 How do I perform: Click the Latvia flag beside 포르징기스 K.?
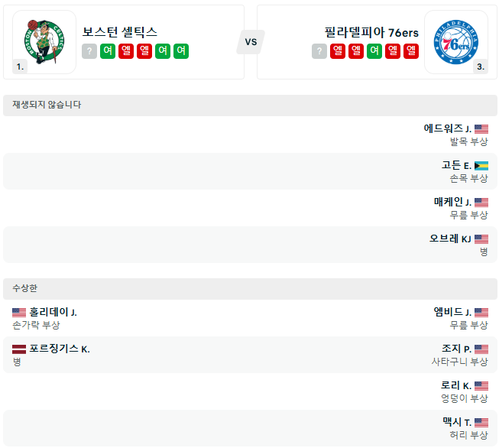tap(19, 349)
